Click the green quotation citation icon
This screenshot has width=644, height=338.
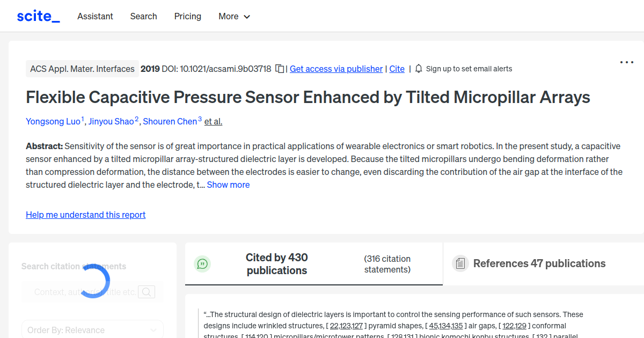tap(202, 263)
